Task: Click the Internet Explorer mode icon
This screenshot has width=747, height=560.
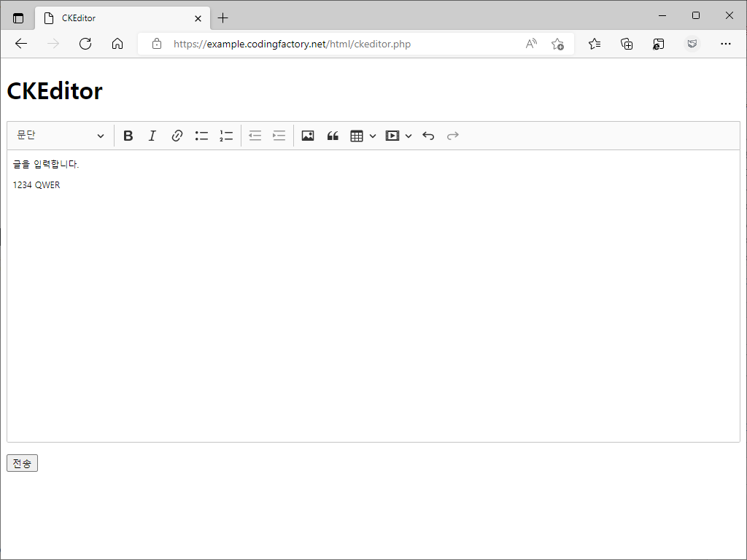Action: pos(659,44)
